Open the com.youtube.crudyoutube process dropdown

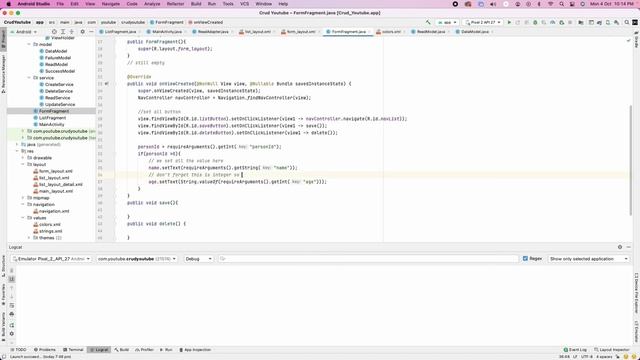pos(137,259)
